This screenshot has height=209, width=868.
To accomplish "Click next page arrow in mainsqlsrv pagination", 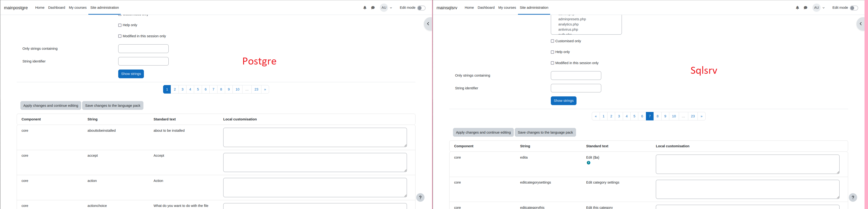I will [x=701, y=117].
